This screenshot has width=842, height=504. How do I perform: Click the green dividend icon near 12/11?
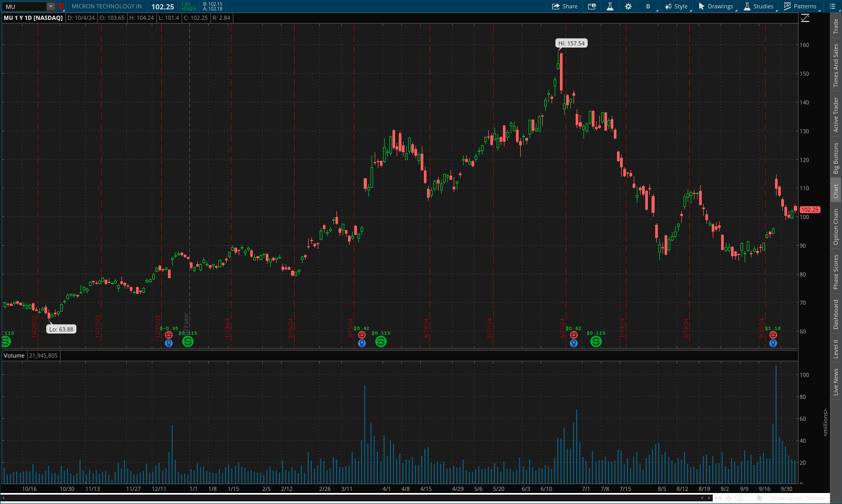pyautogui.click(x=188, y=341)
